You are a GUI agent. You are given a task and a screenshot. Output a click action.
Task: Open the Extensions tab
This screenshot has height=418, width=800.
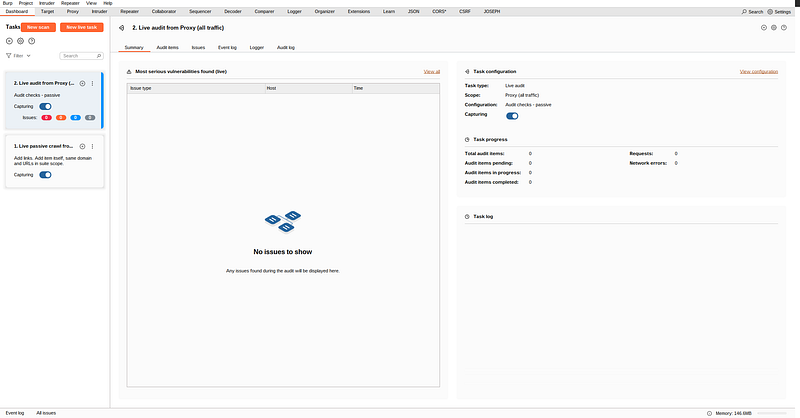click(x=359, y=11)
